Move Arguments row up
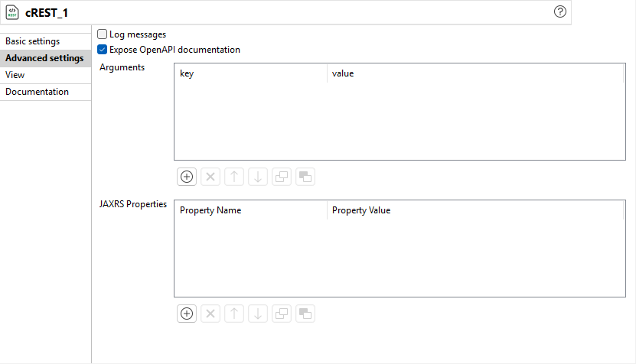 coord(234,177)
